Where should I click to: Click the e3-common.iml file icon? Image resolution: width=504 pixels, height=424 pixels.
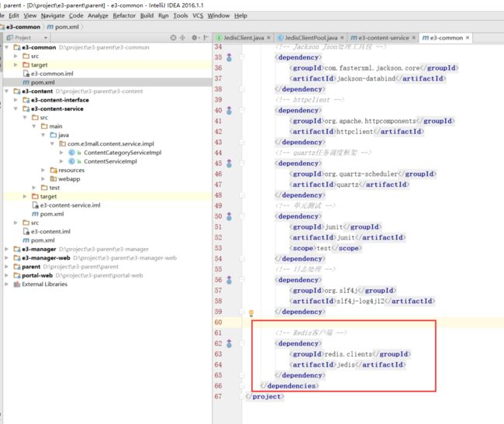click(26, 74)
